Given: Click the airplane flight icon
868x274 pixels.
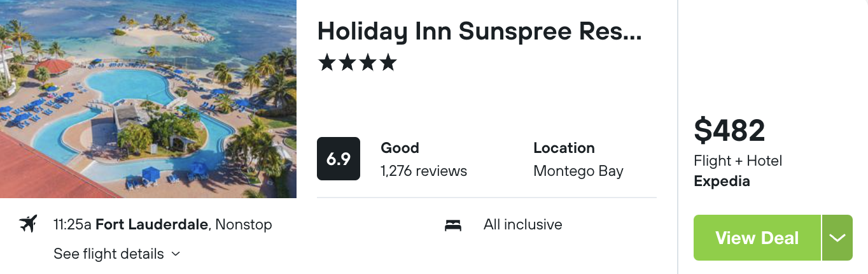Looking at the screenshot, I should point(29,224).
